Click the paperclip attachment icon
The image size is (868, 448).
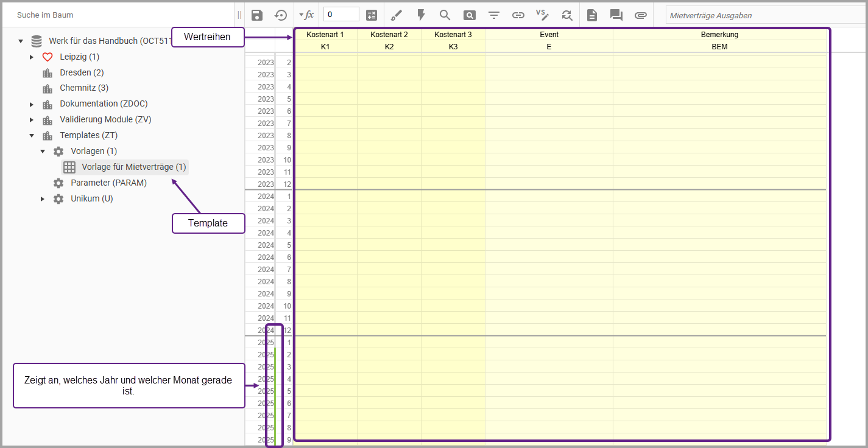640,15
